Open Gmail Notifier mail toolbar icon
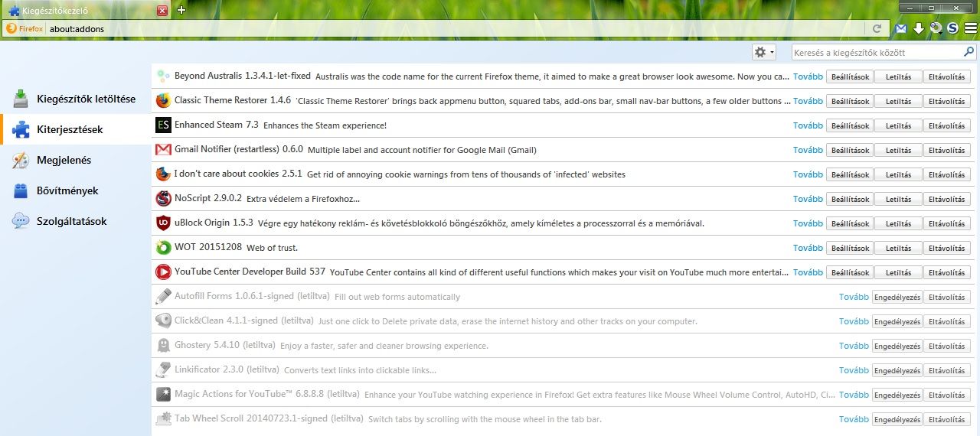The width and height of the screenshot is (980, 436). coord(901,28)
